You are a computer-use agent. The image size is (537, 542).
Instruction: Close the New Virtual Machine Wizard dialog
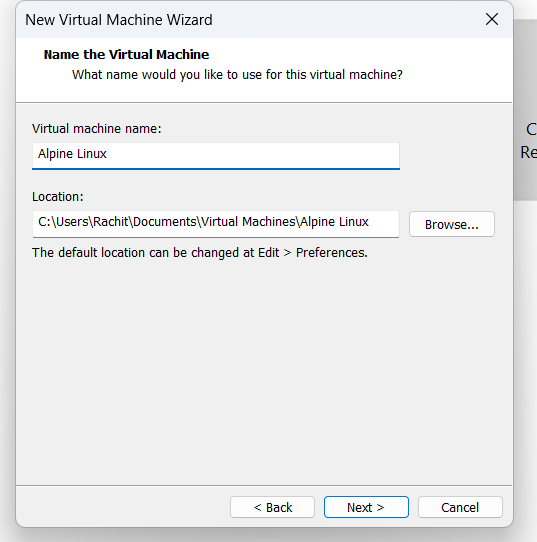click(491, 19)
